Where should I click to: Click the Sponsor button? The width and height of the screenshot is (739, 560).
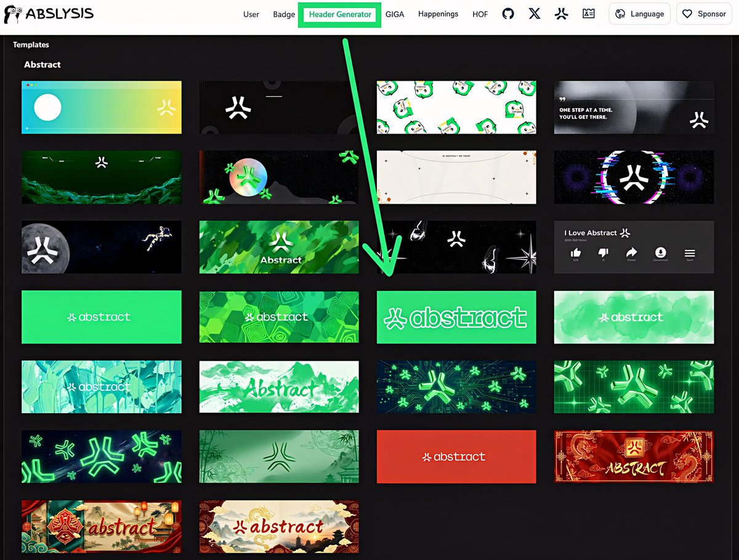pos(705,14)
